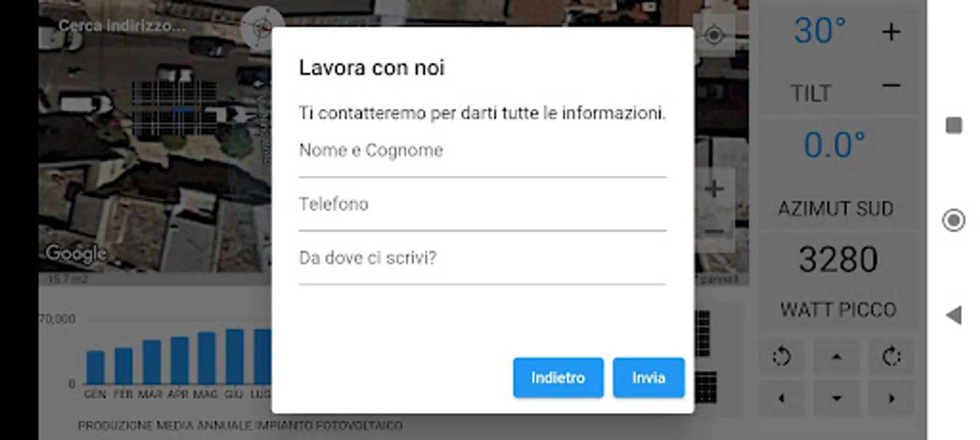Decrease tilt with the minus icon

point(891,86)
